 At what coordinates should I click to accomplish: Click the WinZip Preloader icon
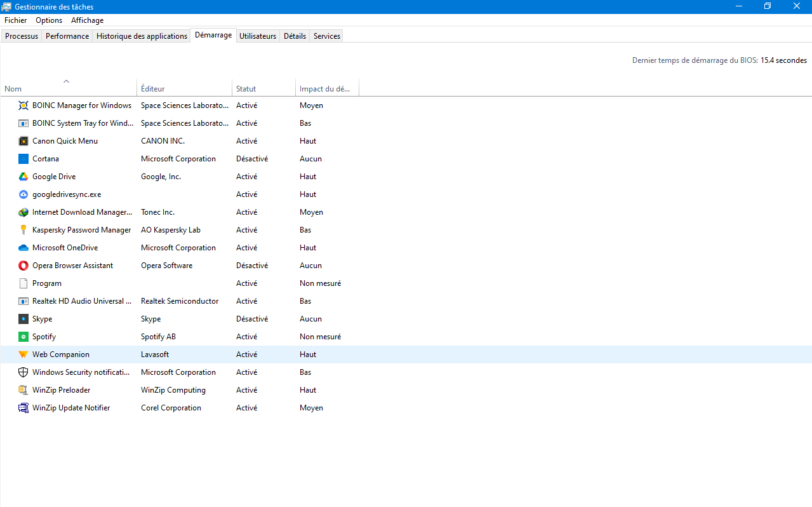pos(23,390)
